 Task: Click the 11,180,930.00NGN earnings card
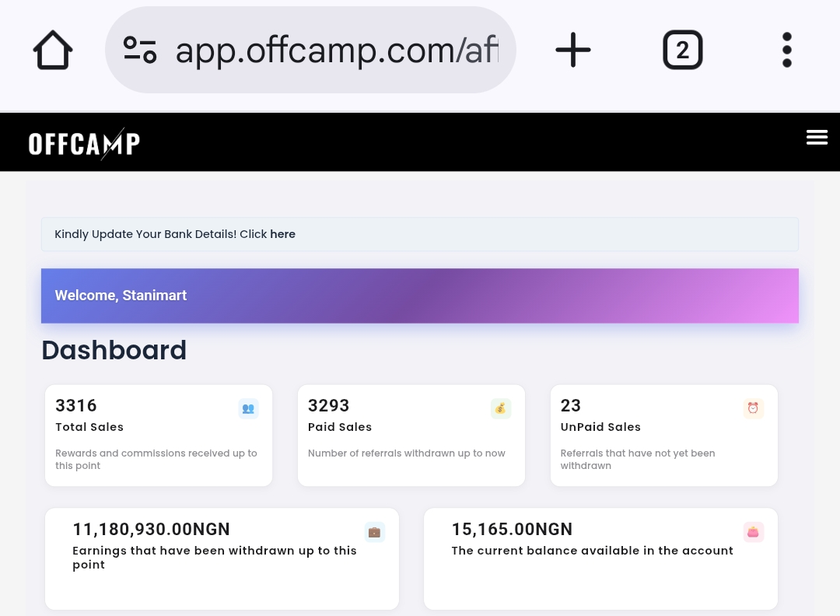(x=222, y=558)
